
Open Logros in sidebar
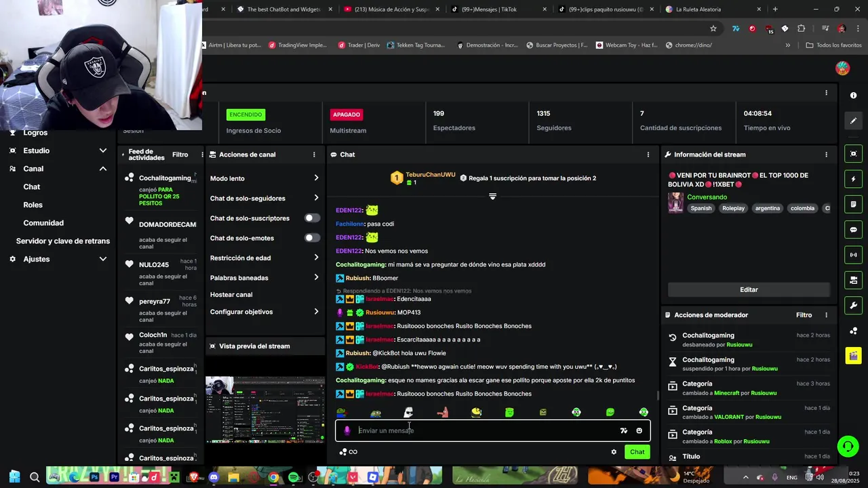coord(35,133)
